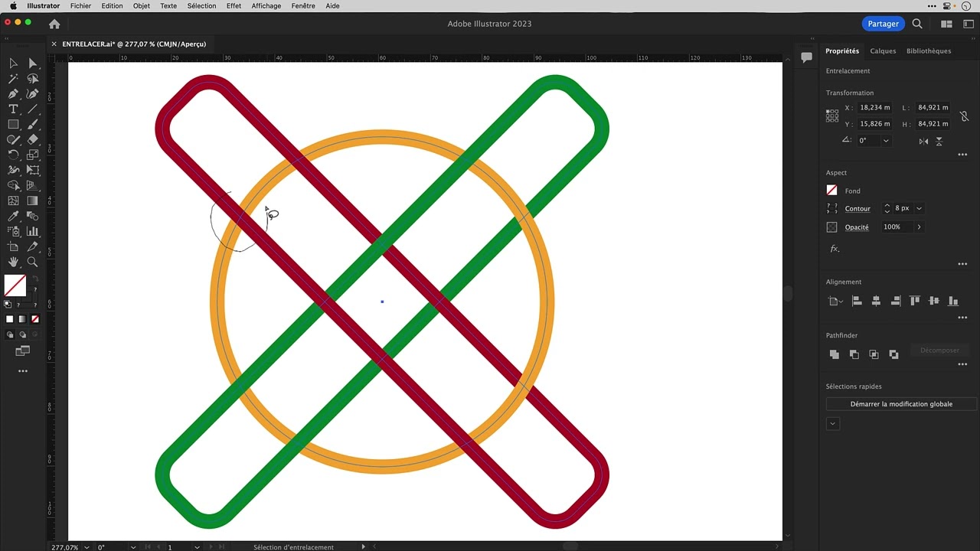
Task: Select the Paintbrush tool
Action: tap(32, 125)
